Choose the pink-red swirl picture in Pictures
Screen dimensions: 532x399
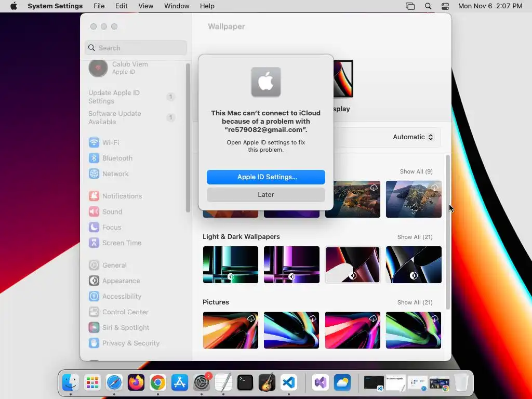tap(353, 330)
